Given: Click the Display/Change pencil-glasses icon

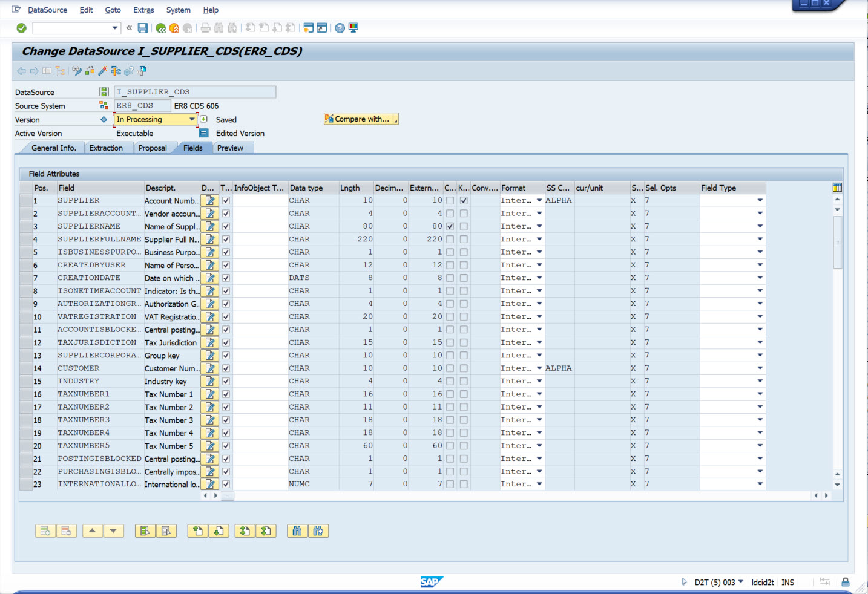Looking at the screenshot, I should pos(77,71).
